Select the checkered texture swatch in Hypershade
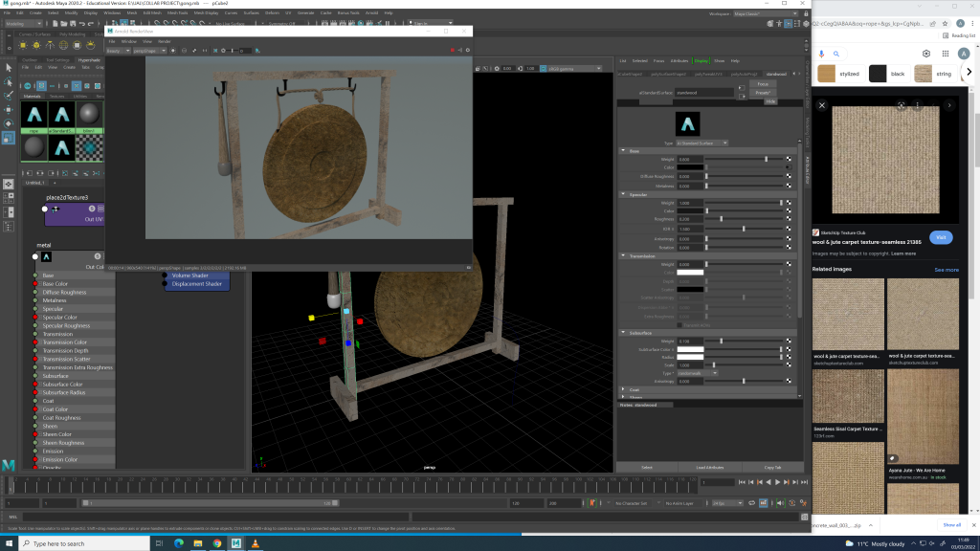980x551 pixels. [89, 148]
